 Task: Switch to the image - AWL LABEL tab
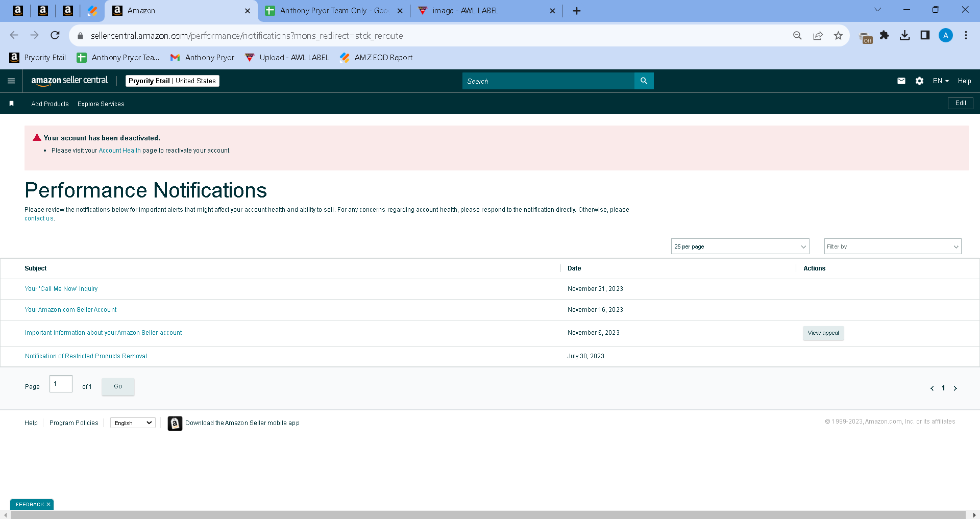(x=486, y=11)
